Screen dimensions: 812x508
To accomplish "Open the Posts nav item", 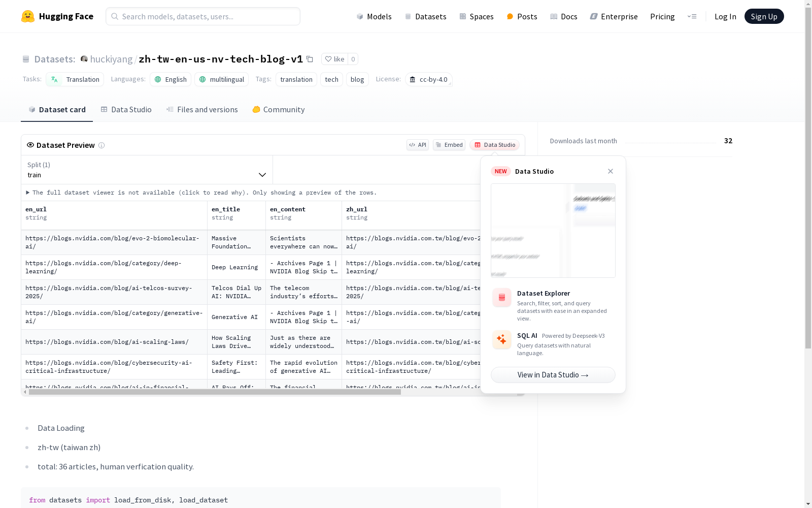I will (x=522, y=16).
